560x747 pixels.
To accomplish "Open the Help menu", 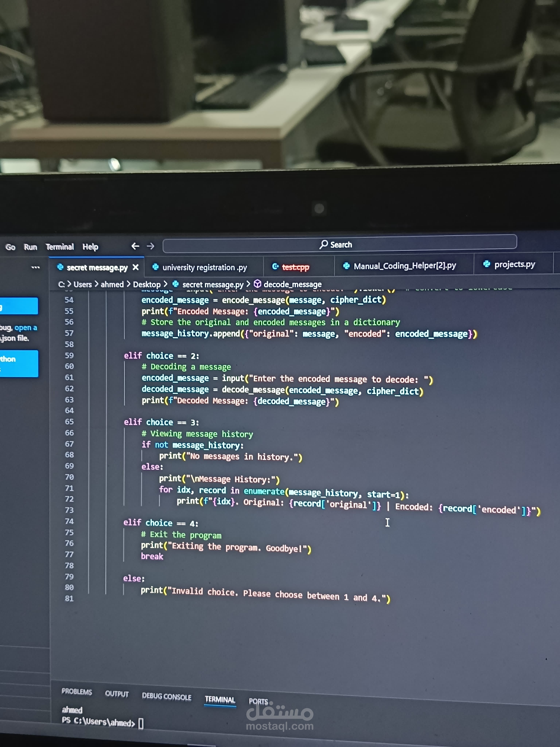I will 90,247.
